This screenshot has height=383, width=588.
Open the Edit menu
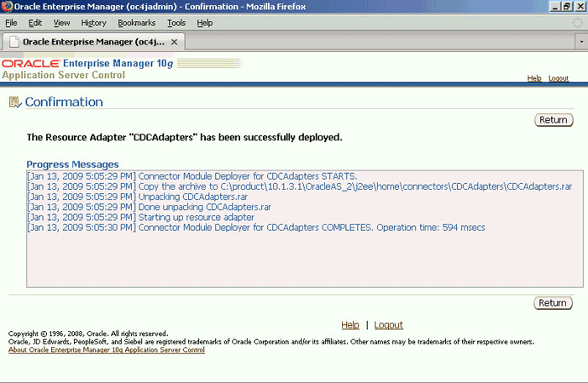(35, 23)
